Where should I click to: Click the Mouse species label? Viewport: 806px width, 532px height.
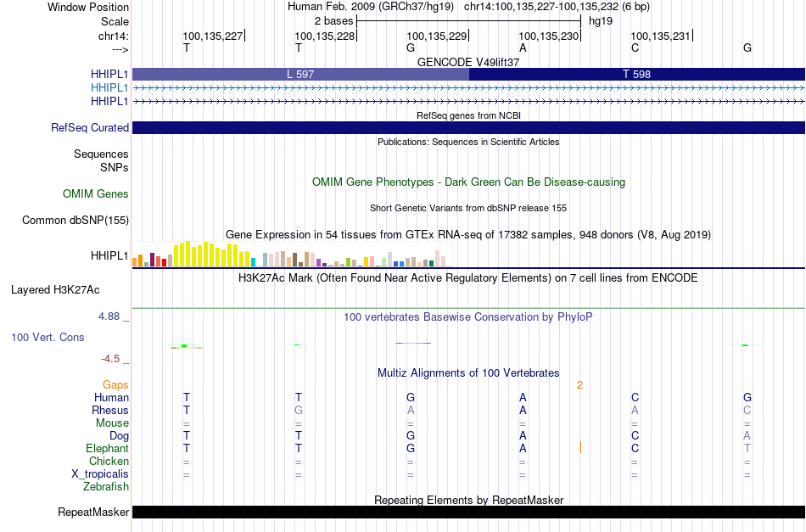[112, 423]
